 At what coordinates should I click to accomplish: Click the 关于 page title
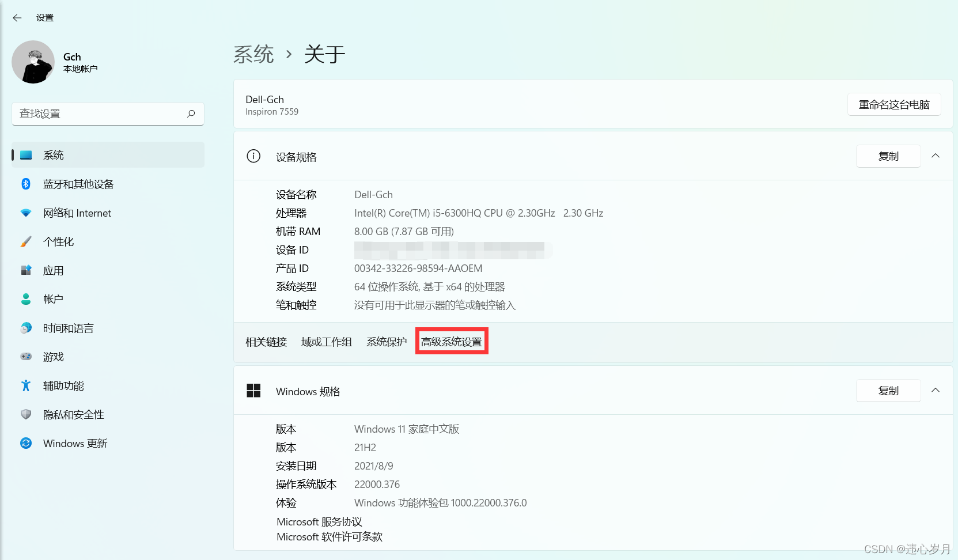tap(324, 54)
